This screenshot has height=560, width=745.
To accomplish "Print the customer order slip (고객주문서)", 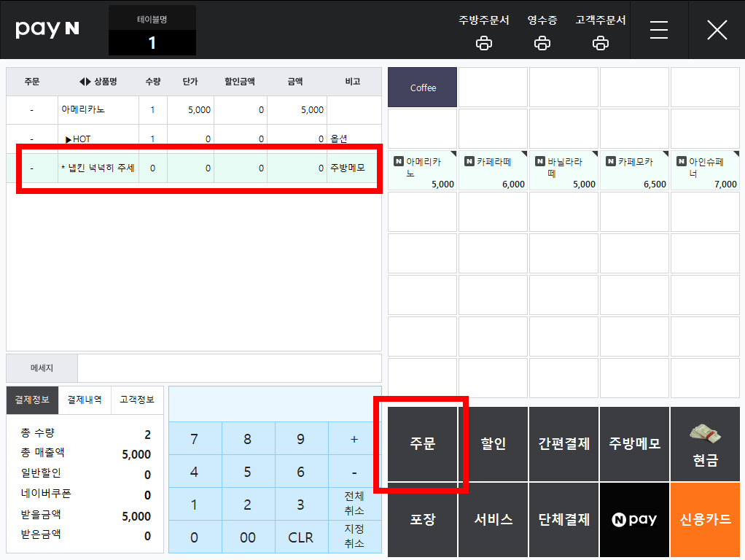I will tap(601, 43).
